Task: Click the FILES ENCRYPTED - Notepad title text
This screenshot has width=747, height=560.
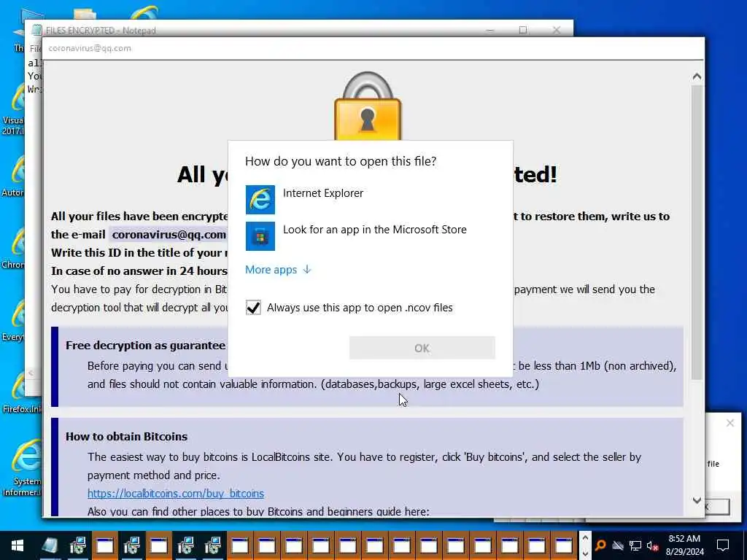Action: 101,31
